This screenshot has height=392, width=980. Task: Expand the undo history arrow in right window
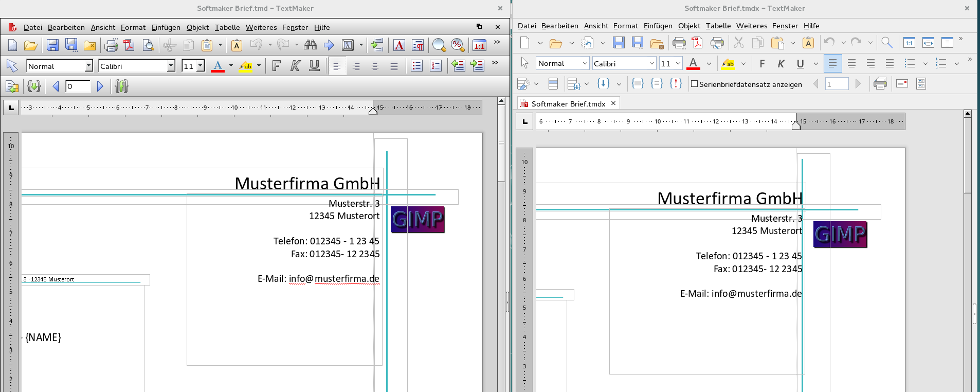pos(843,43)
